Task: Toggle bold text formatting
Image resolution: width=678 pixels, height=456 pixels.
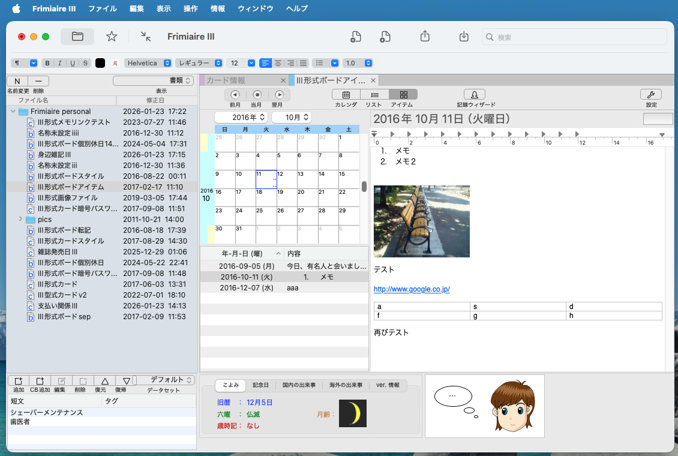Action: tap(46, 63)
